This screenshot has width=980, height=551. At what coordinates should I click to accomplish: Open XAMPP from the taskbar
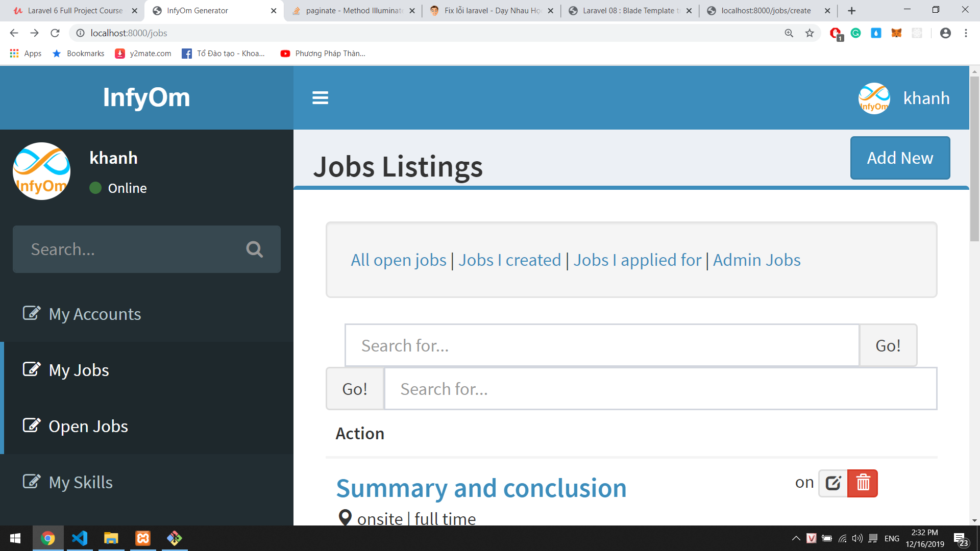[143, 538]
